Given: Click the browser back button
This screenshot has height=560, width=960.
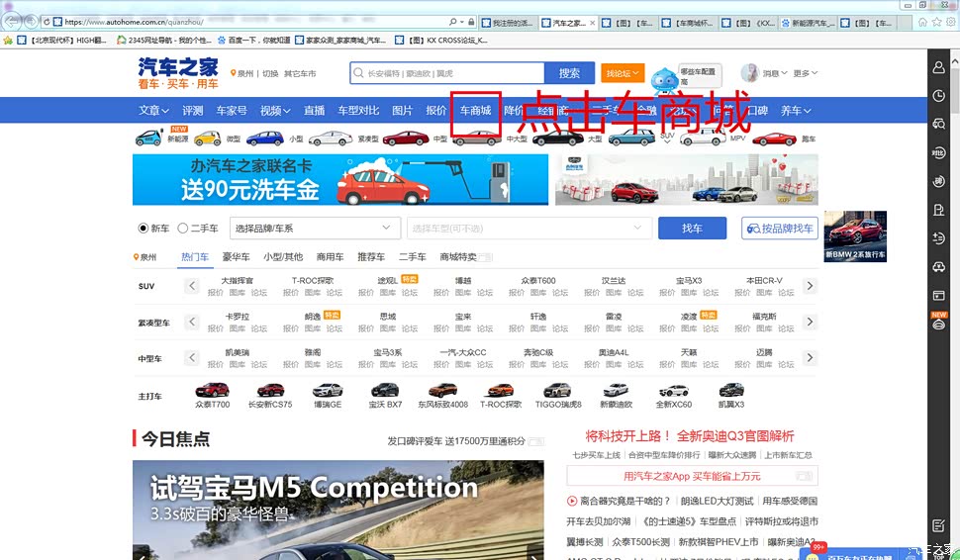Looking at the screenshot, I should click(12, 22).
